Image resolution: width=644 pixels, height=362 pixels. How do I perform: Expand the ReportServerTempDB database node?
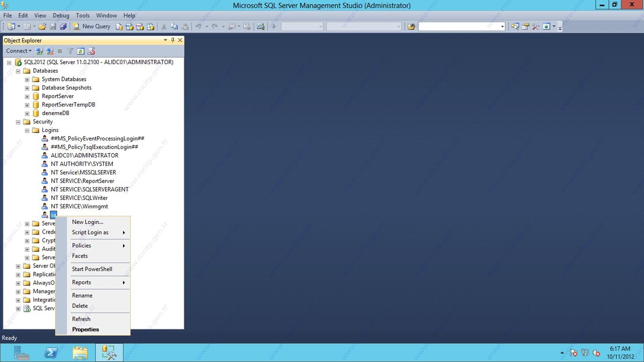click(27, 105)
